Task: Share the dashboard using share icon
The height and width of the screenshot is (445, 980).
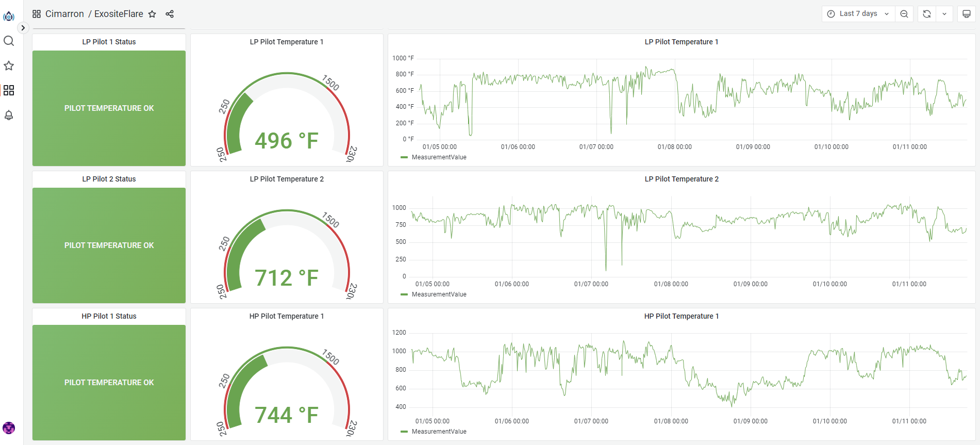Action: (x=170, y=14)
